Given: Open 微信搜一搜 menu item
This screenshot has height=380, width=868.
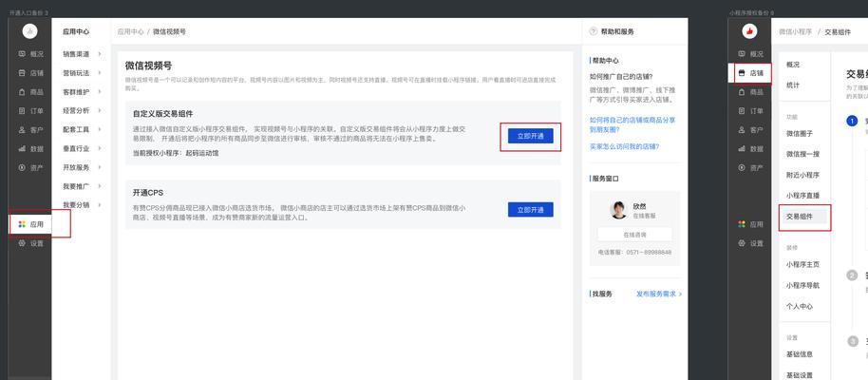Looking at the screenshot, I should (802, 154).
